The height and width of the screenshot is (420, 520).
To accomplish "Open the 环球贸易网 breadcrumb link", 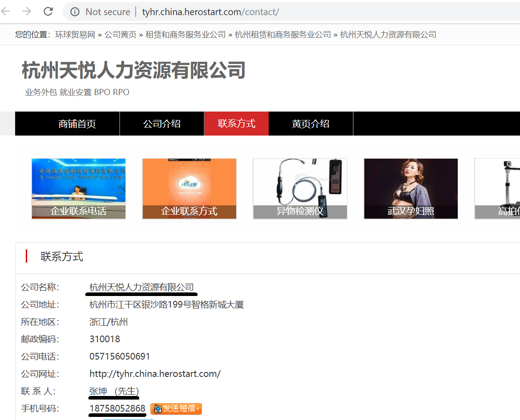I will point(75,35).
